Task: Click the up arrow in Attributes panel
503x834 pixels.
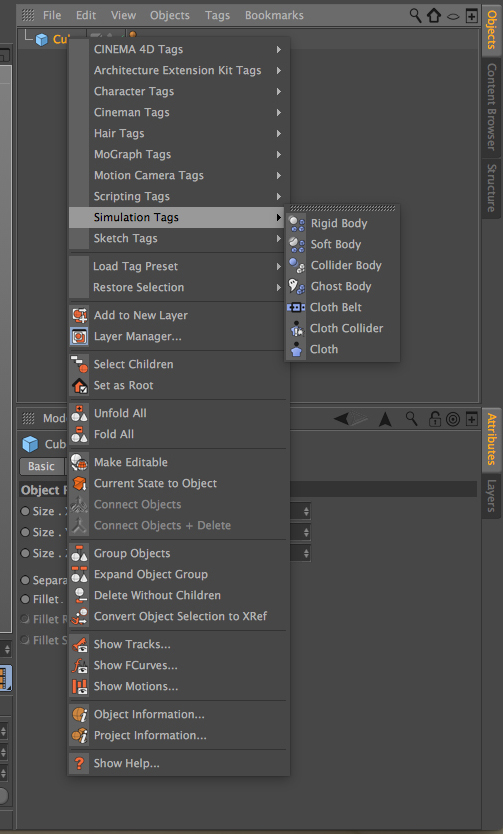Action: [385, 419]
